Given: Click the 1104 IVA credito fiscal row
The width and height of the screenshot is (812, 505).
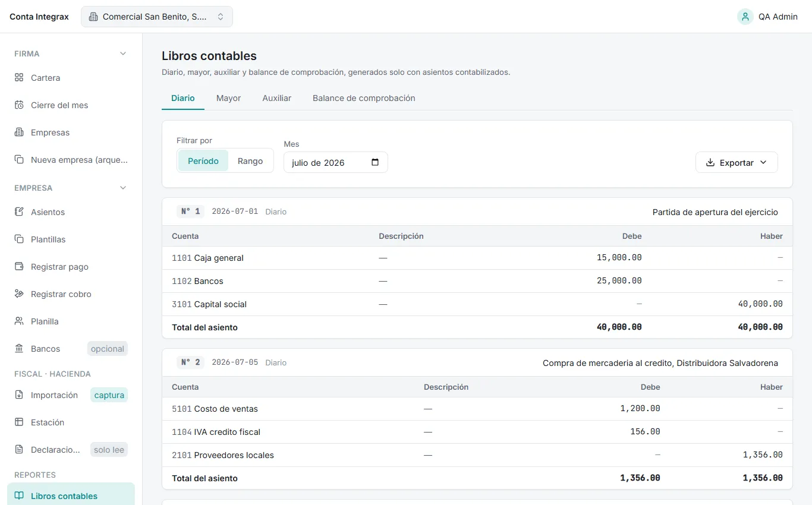Looking at the screenshot, I should (477, 432).
